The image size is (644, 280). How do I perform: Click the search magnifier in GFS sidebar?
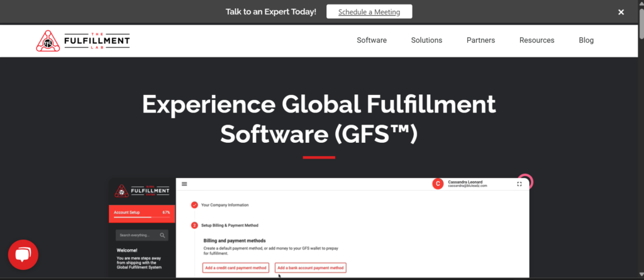point(163,235)
